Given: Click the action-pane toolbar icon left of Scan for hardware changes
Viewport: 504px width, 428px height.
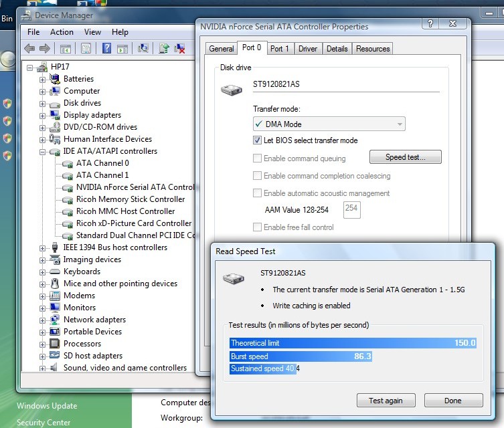Looking at the screenshot, I should [x=122, y=49].
